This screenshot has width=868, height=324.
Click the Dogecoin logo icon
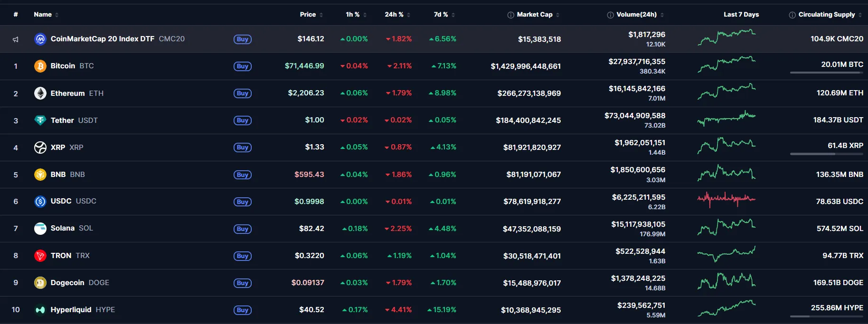[x=40, y=283]
